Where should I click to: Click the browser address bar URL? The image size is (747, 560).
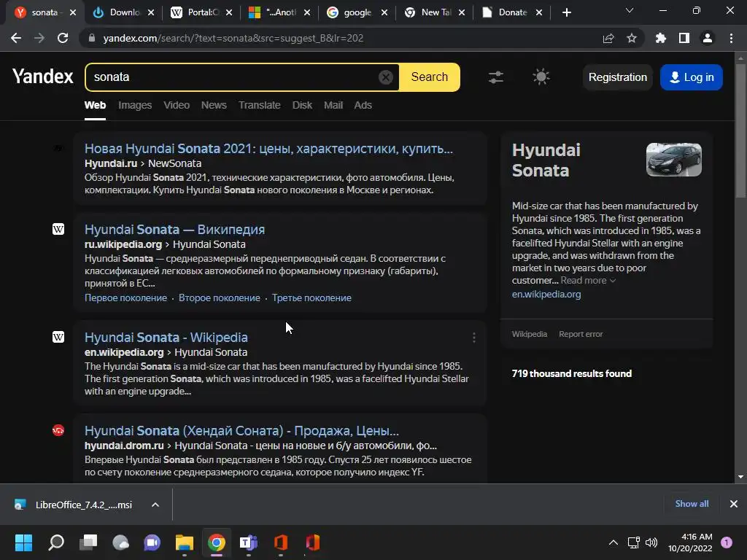[x=233, y=38]
